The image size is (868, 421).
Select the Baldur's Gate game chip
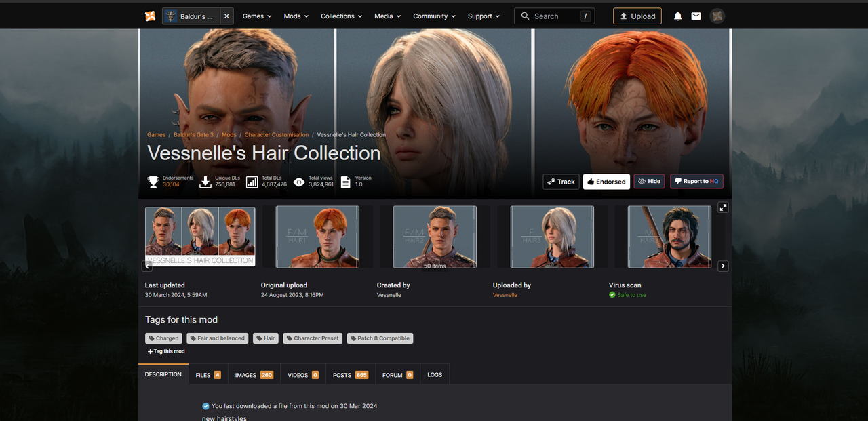[x=191, y=16]
